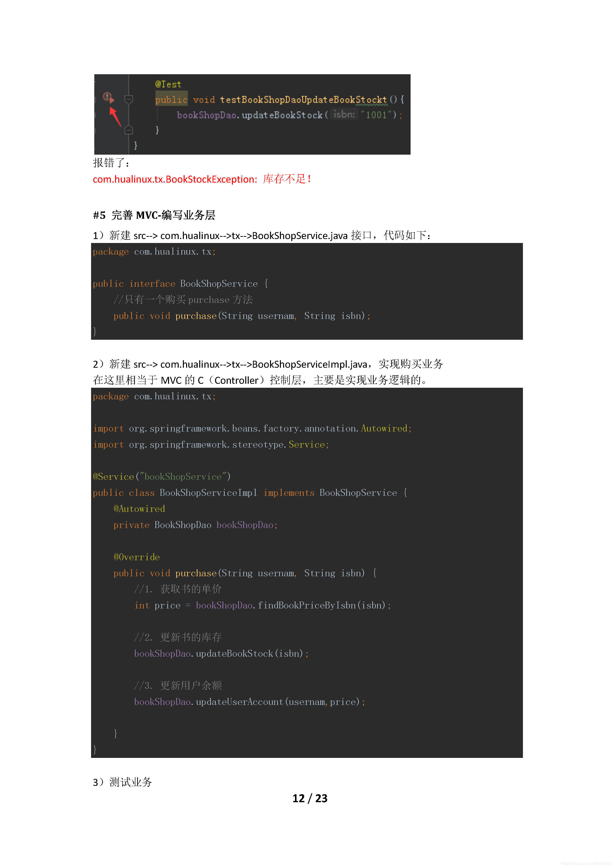Click the @Autowired annotation in class

139,508
